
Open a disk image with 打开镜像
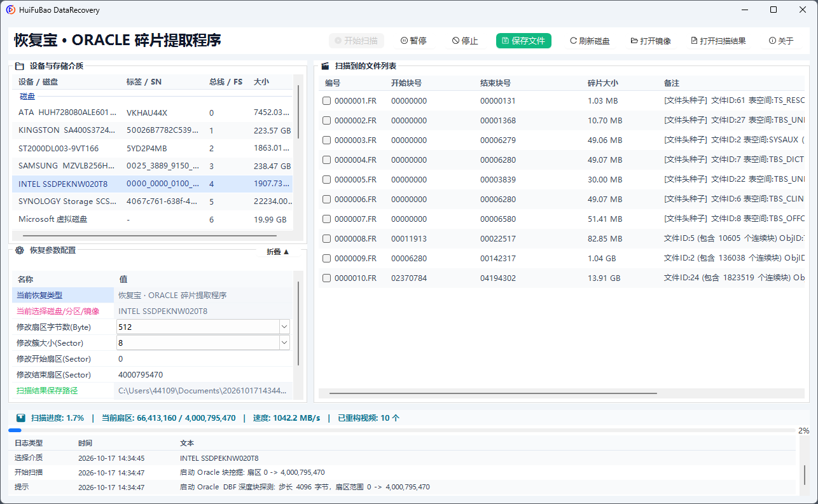tap(650, 41)
